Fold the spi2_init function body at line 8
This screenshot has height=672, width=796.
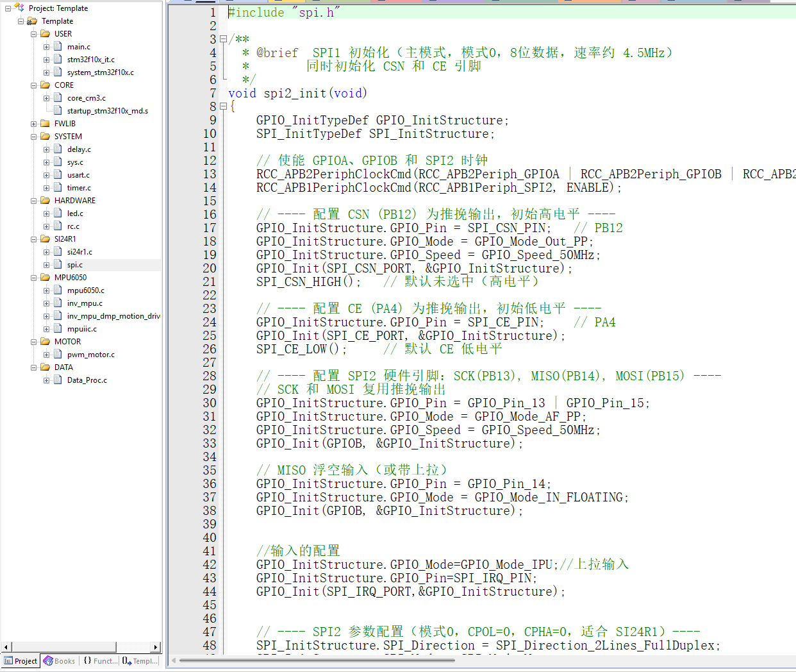(x=223, y=106)
